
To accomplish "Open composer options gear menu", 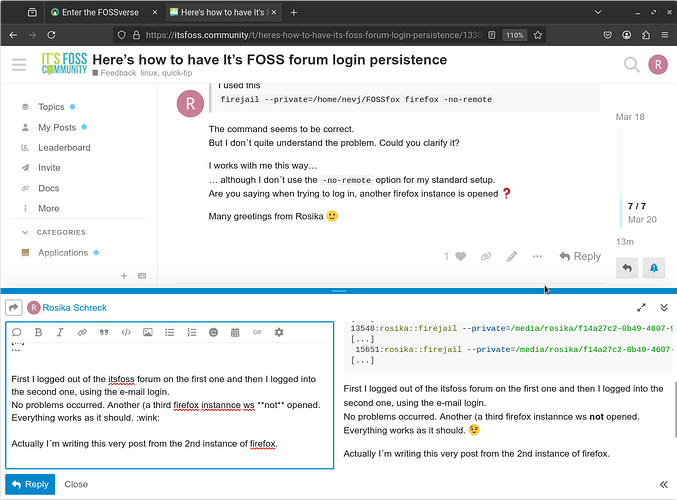I will coord(279,332).
